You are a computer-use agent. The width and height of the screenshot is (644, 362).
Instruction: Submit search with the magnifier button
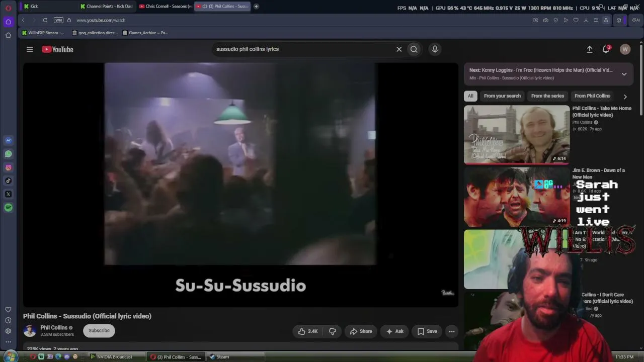coord(414,49)
